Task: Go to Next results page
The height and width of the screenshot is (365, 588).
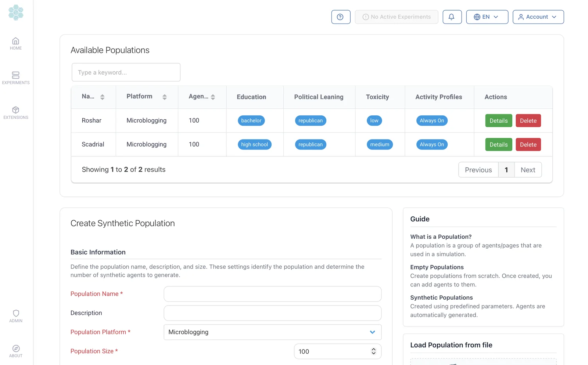Action: 528,170
